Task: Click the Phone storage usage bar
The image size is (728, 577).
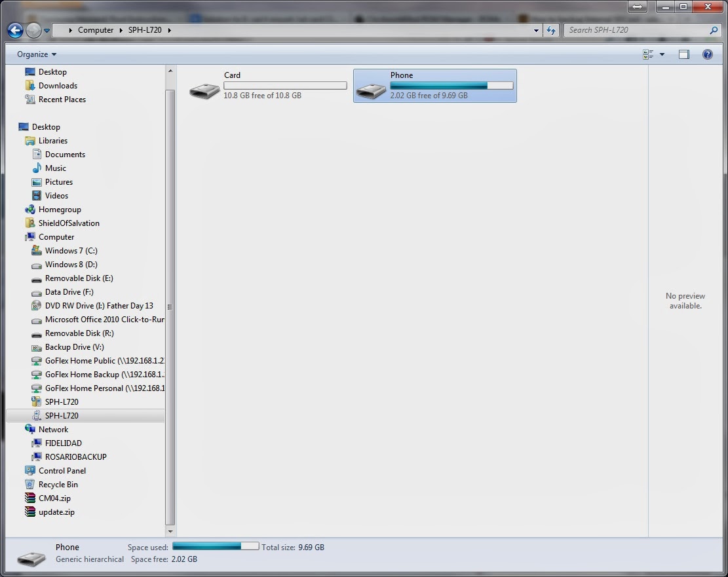Action: tap(451, 85)
